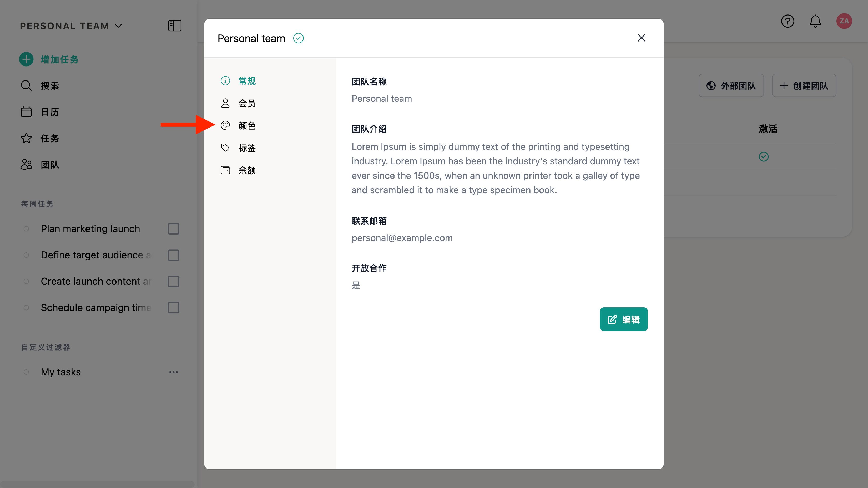
Task: Switch to the 会员 members tab
Action: coord(247,103)
